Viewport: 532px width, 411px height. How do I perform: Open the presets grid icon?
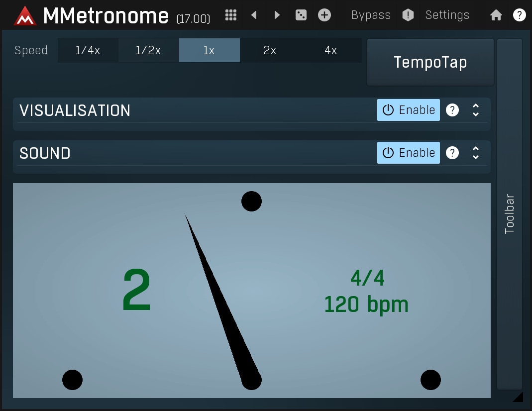tap(230, 15)
